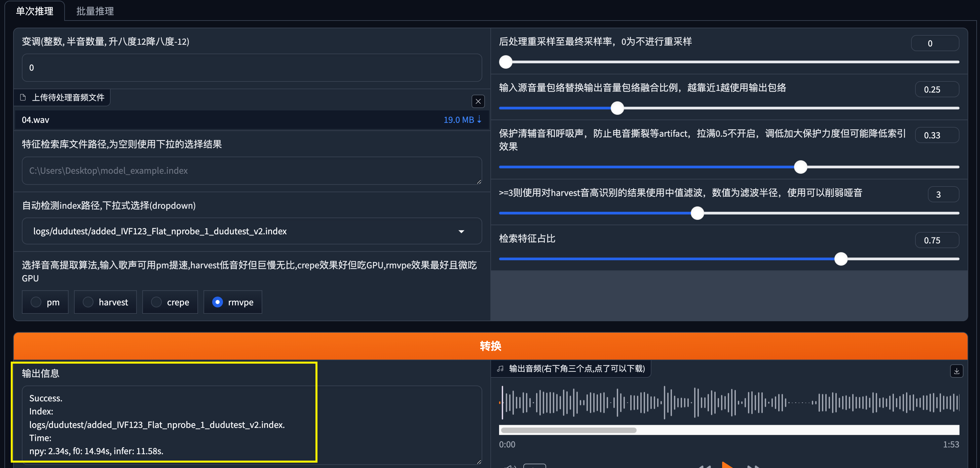980x468 pixels.
Task: Click the rewind icon in audio player
Action: coord(704,466)
